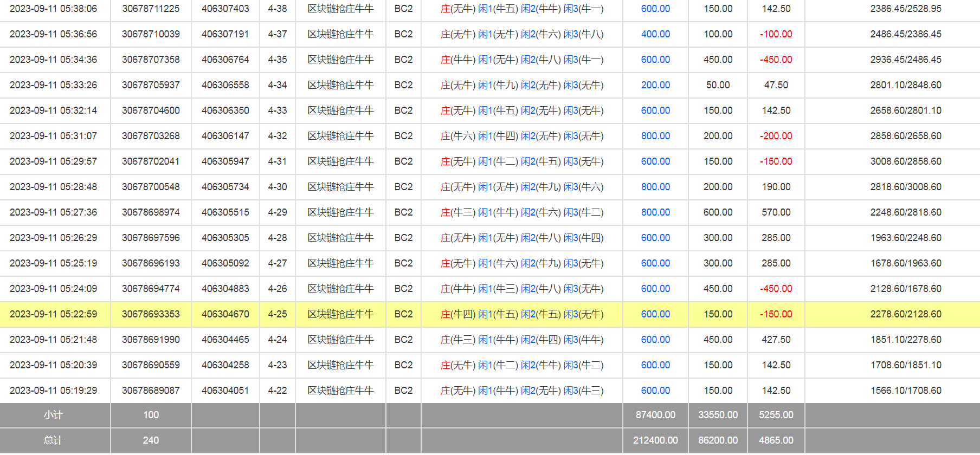Click the subtotal profit value 5255.00
The width and height of the screenshot is (980, 455).
776,415
